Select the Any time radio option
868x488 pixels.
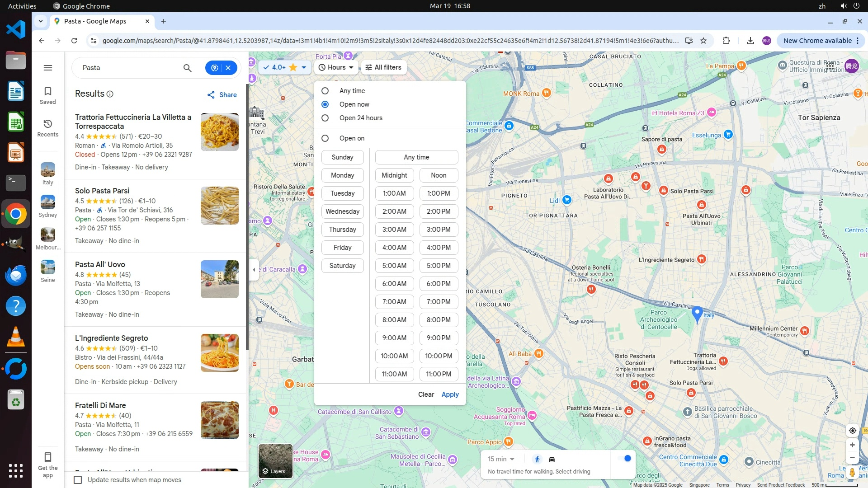(x=325, y=91)
